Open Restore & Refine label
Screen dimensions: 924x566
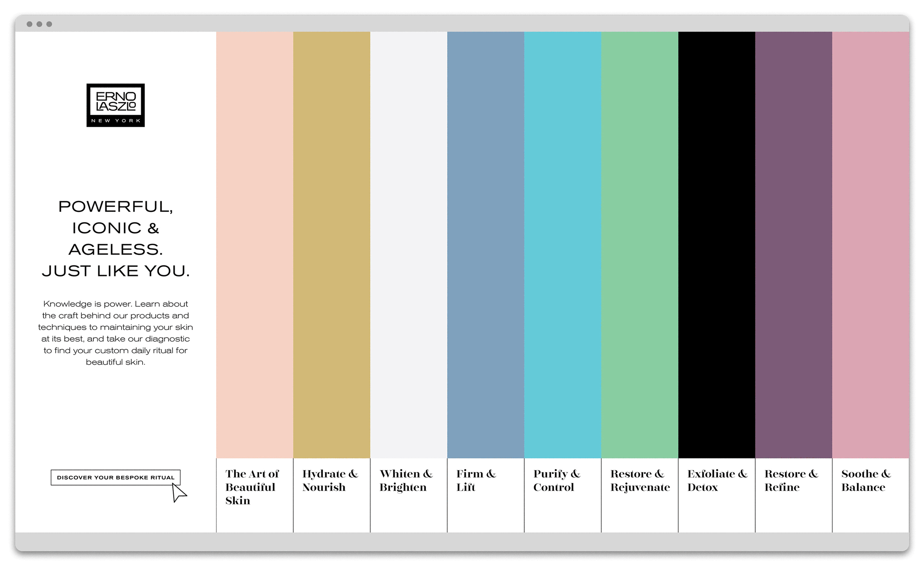point(791,480)
